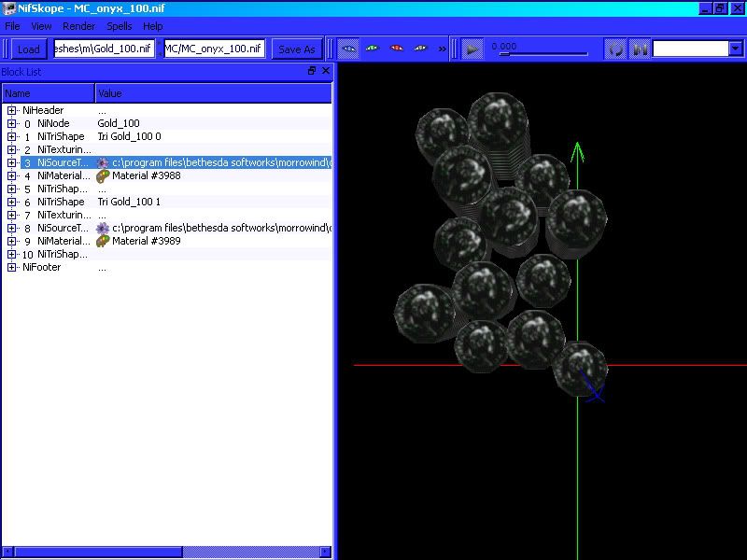The width and height of the screenshot is (747, 560).
Task: Toggle the green eye view button
Action: pos(373,49)
